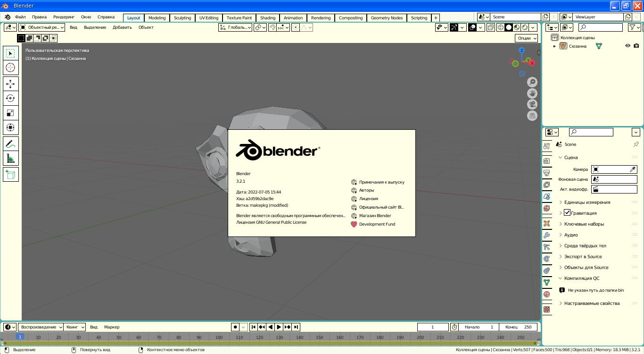The height and width of the screenshot is (354, 644).
Task: Switch to wireframe viewport shading
Action: pos(501,27)
